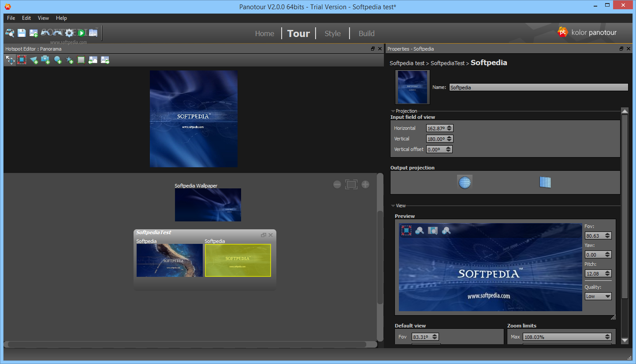
Task: Click the zoom in magnifier in Preview
Action: (446, 230)
